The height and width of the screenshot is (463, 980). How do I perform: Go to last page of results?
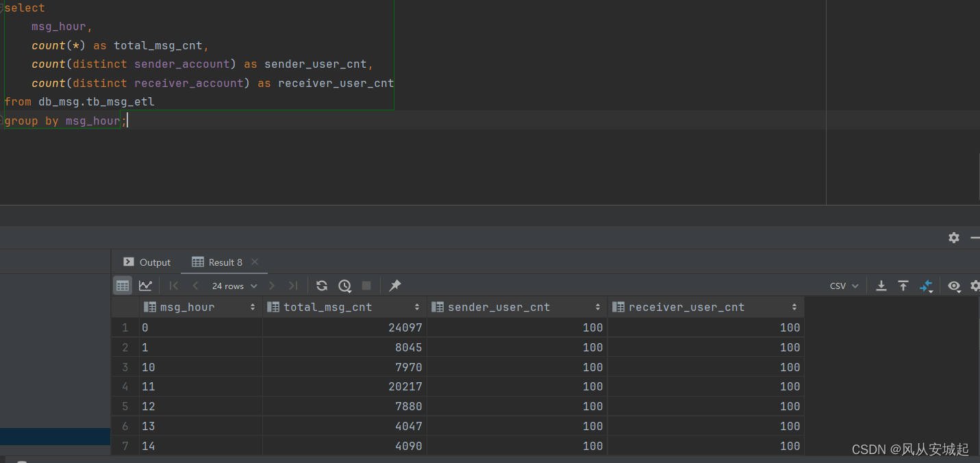[293, 286]
